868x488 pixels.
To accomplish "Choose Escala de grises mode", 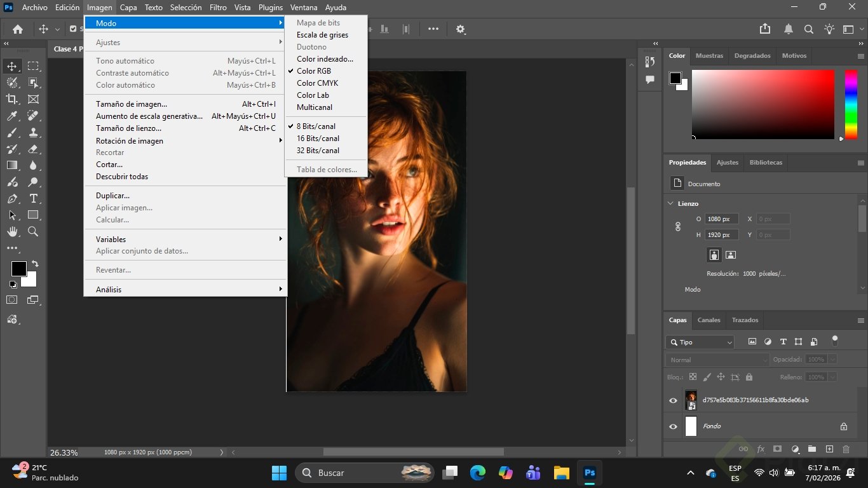I will (322, 35).
